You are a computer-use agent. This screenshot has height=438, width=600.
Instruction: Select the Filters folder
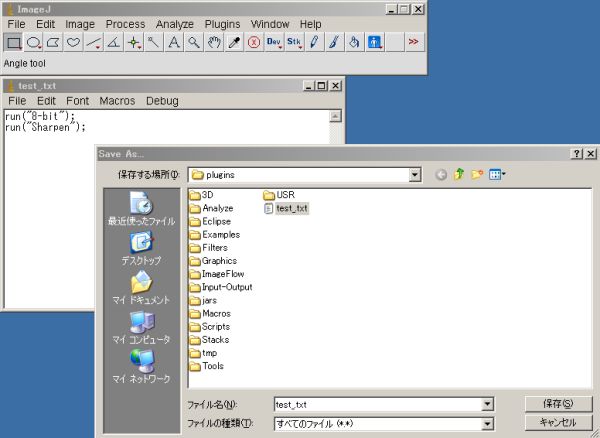(x=209, y=247)
